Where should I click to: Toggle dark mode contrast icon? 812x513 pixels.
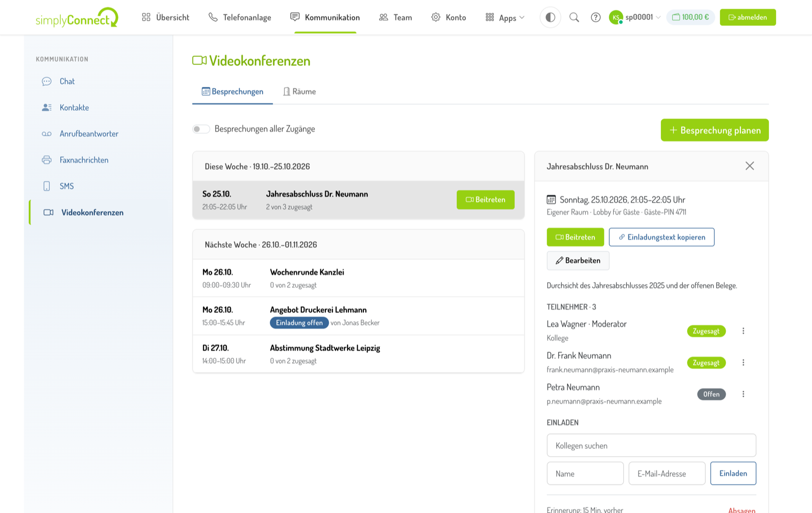(550, 17)
